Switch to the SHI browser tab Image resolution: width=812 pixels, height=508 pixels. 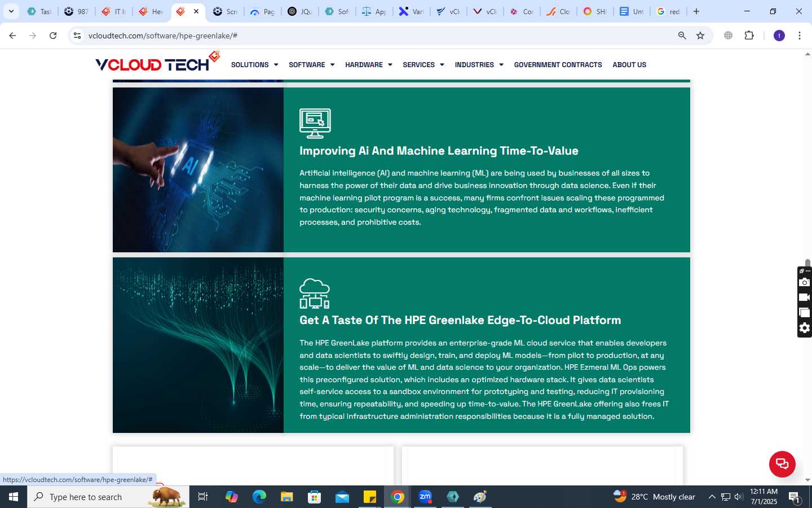pos(595,11)
